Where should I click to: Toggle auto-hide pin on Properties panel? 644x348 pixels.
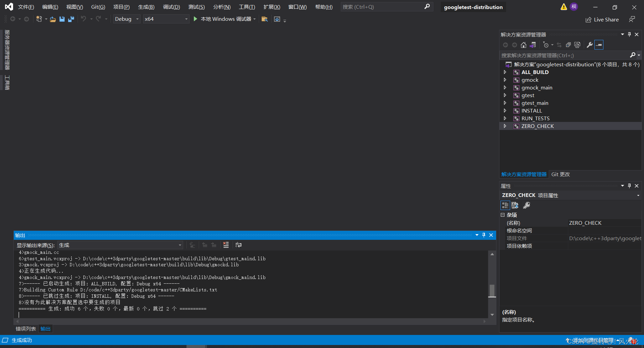click(x=629, y=186)
